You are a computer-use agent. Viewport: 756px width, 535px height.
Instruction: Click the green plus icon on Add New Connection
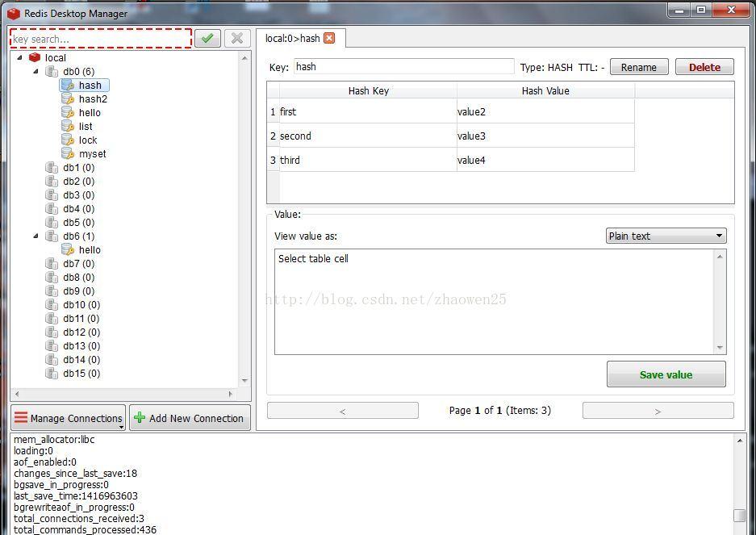140,417
